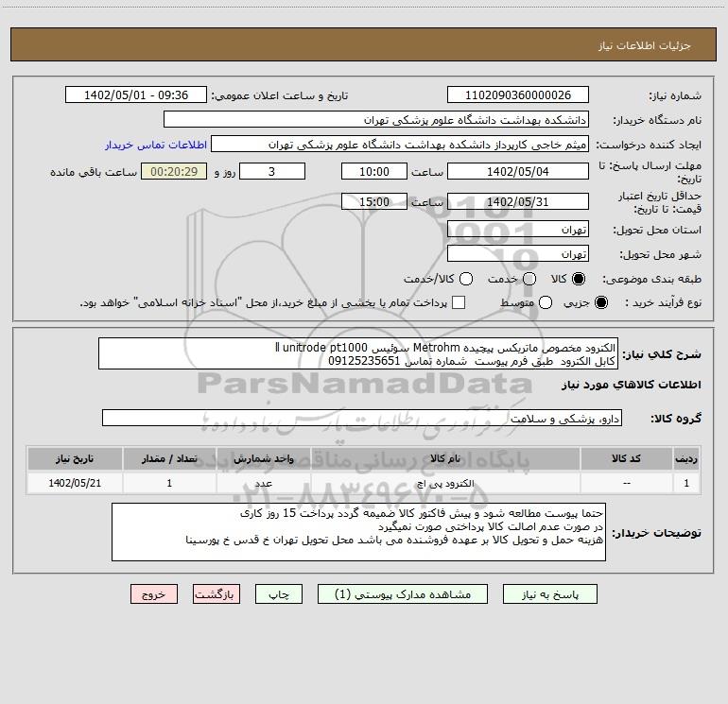Click the buyer notes text area
This screenshot has height=704, width=728.
(358, 532)
